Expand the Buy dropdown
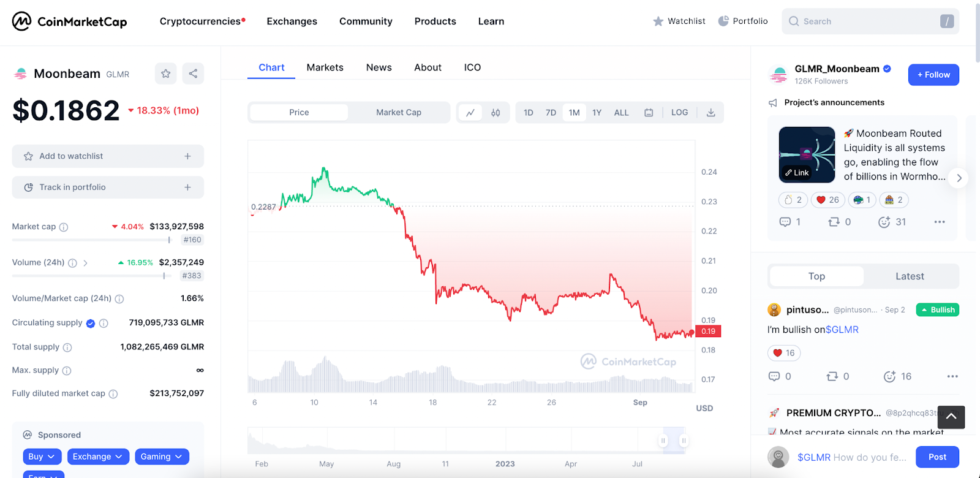The image size is (980, 478). (42, 457)
